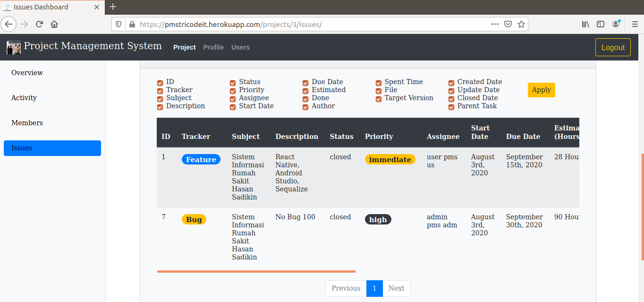
Task: Expand the page actions three-dot menu
Action: (x=494, y=24)
